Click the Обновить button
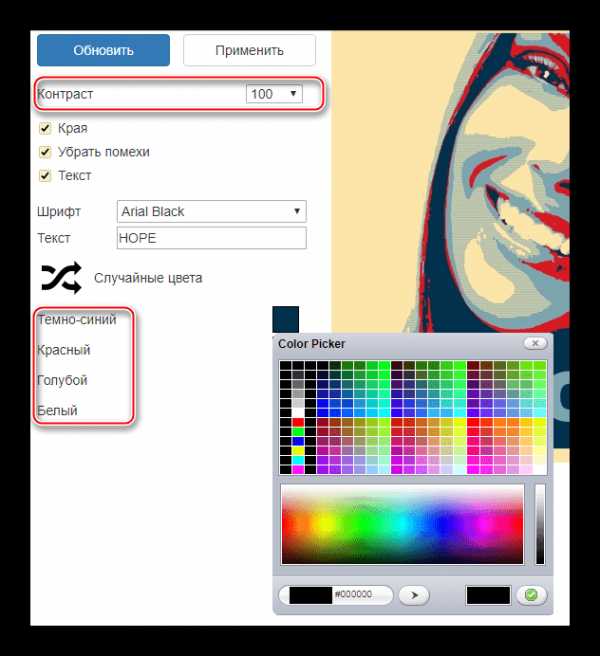 [103, 50]
